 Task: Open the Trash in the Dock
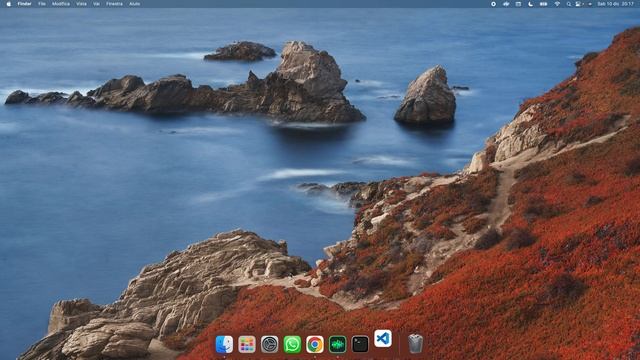pyautogui.click(x=415, y=343)
